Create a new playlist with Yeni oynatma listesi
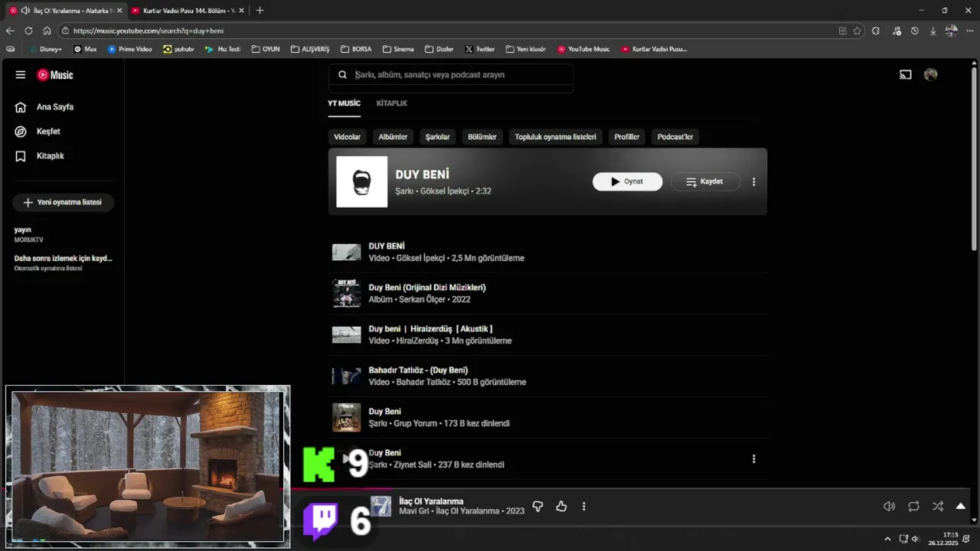The width and height of the screenshot is (980, 551). point(63,202)
